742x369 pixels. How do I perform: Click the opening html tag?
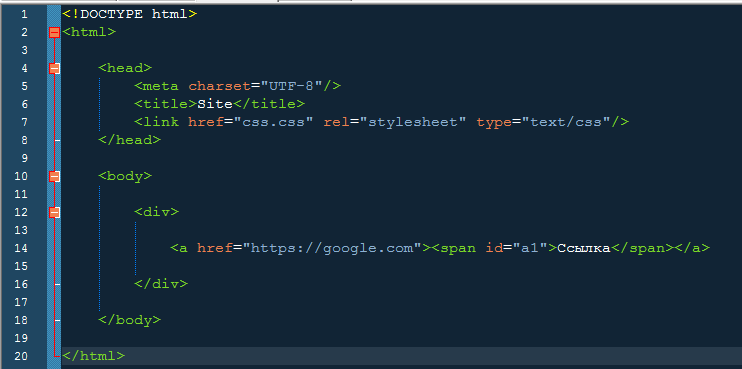pyautogui.click(x=88, y=32)
